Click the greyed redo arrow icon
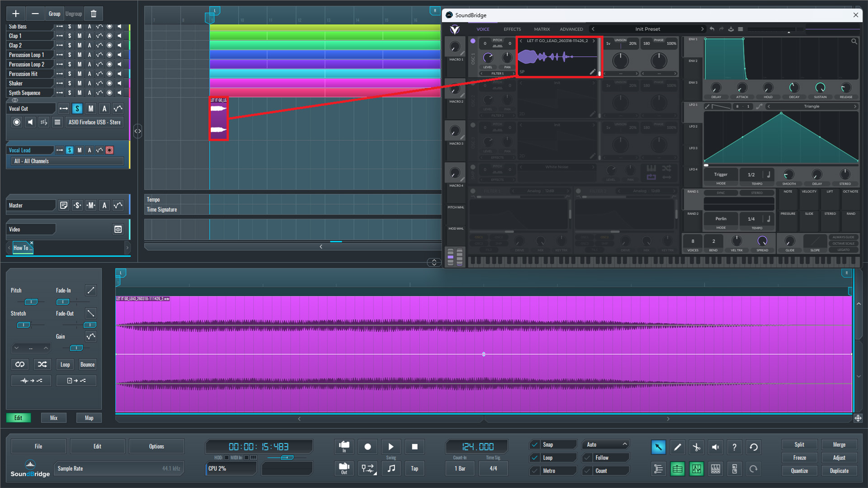Viewport: 868px width, 488px height. [754, 469]
